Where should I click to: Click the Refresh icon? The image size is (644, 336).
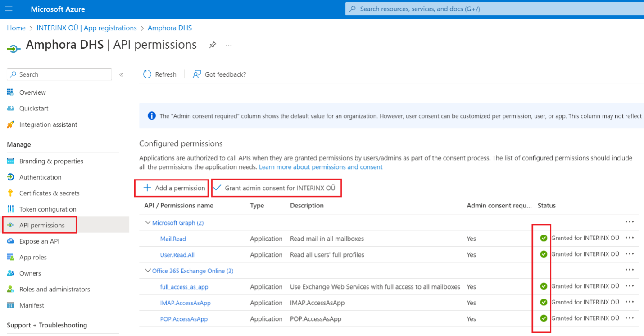147,74
